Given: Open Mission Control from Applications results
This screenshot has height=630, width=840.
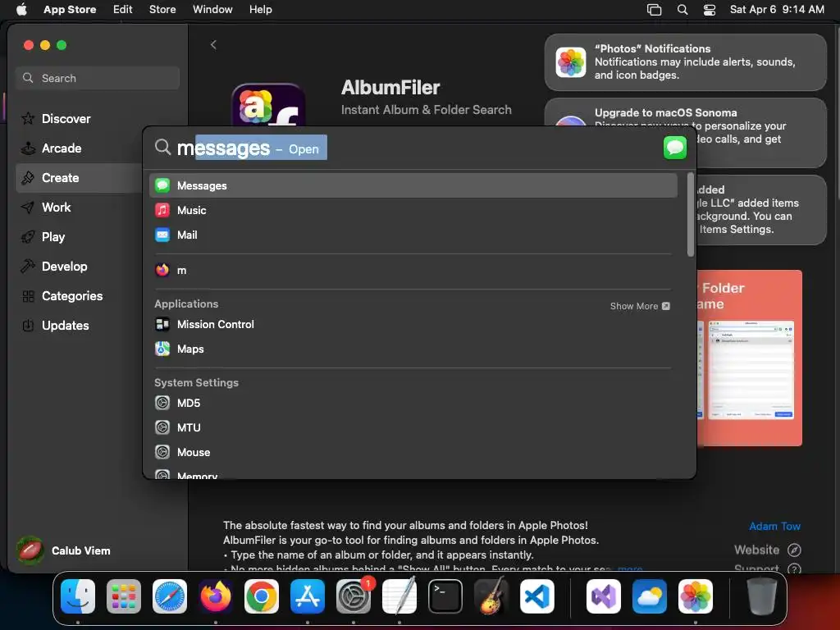Looking at the screenshot, I should tap(413, 324).
